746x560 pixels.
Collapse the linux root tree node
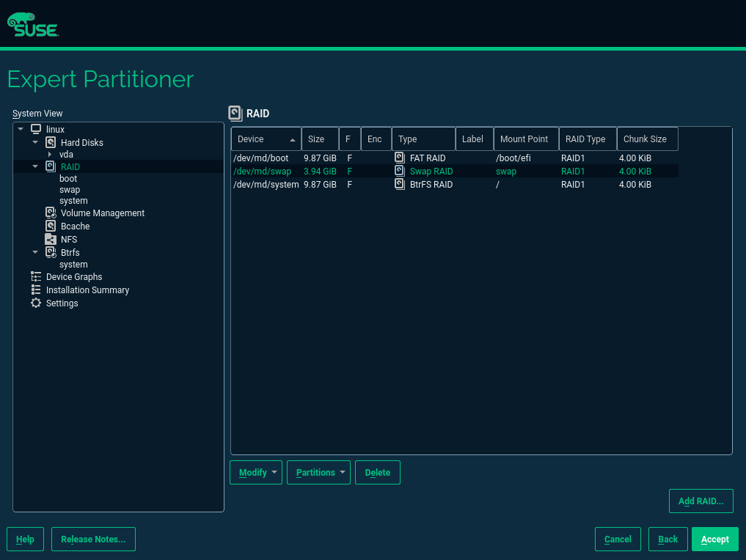(21, 129)
